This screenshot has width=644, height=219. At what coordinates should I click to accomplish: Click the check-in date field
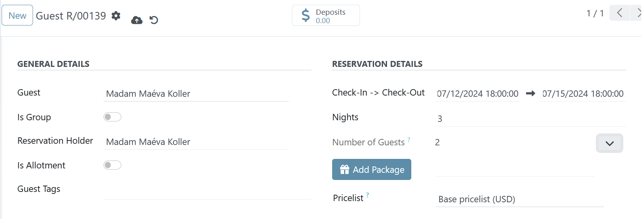478,94
